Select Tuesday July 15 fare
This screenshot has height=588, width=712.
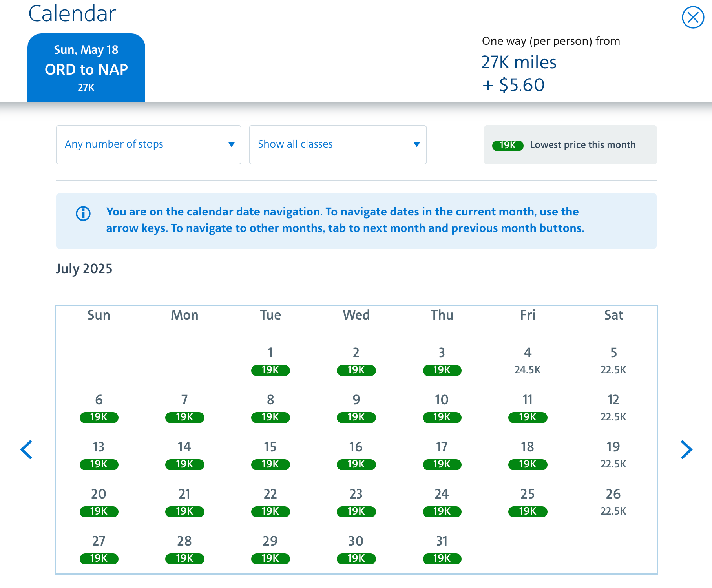(270, 455)
